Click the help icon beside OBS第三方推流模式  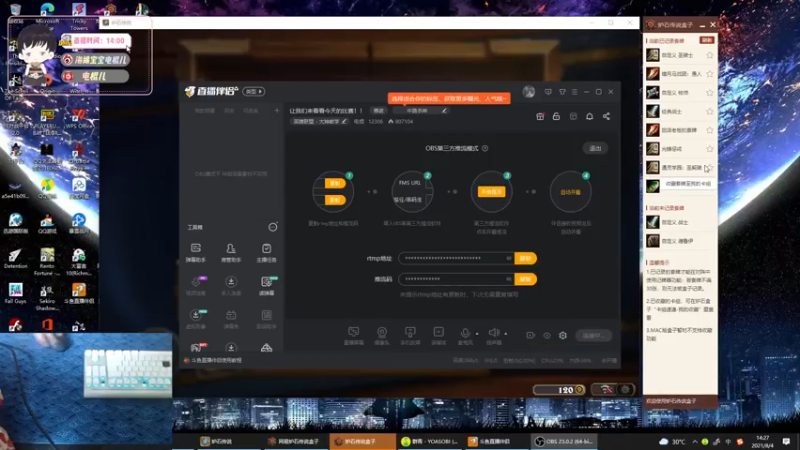485,148
